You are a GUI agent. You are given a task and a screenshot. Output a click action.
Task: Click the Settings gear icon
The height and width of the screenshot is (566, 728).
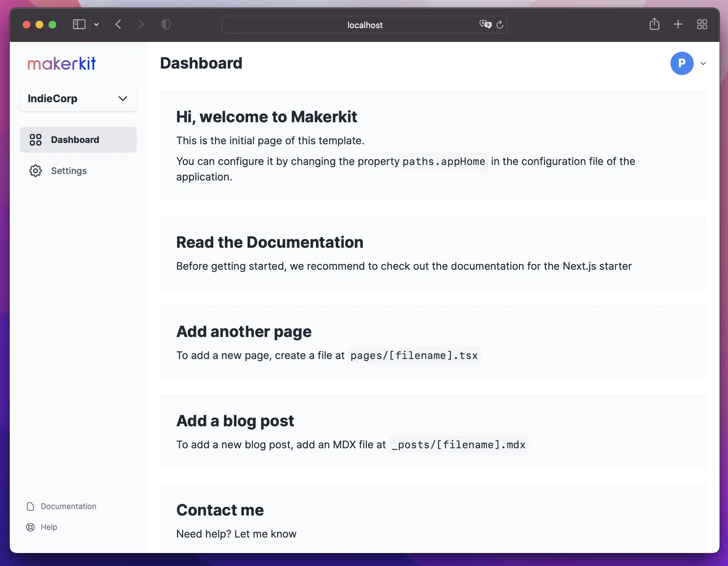click(x=35, y=171)
